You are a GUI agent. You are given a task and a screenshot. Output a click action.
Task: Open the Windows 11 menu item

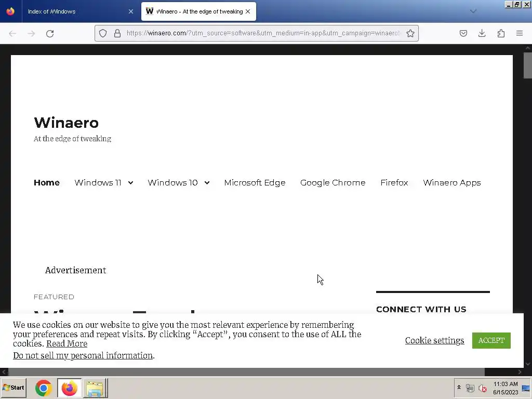[x=98, y=182]
